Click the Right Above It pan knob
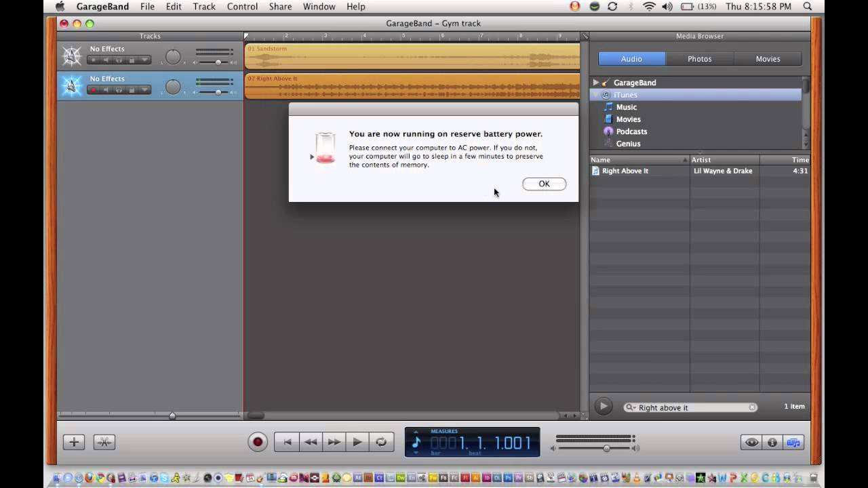 [174, 87]
